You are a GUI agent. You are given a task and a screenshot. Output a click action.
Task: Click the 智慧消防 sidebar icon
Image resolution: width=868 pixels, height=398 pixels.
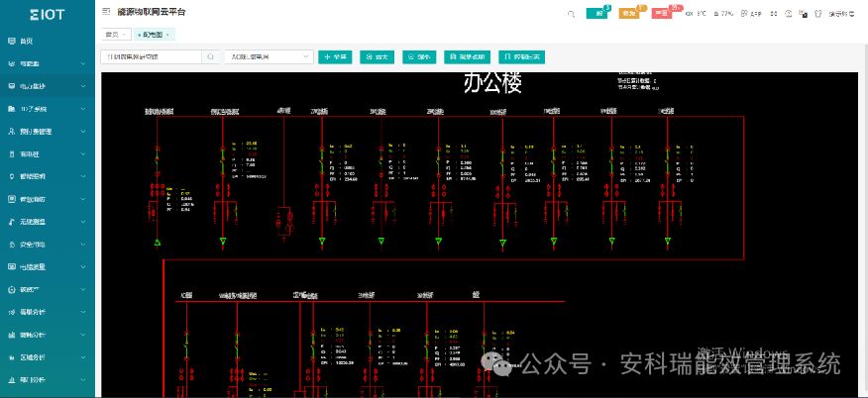12,199
